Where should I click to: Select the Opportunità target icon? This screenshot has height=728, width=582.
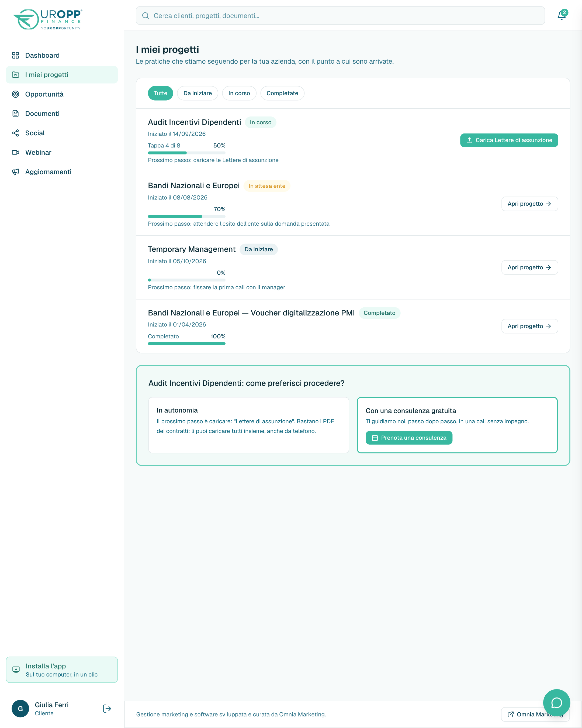click(16, 94)
